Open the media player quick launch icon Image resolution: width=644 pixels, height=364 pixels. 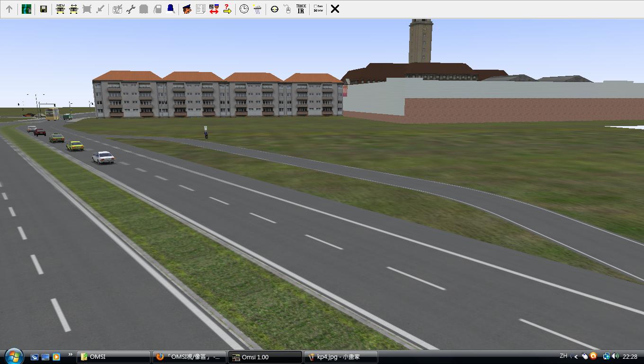(x=56, y=357)
